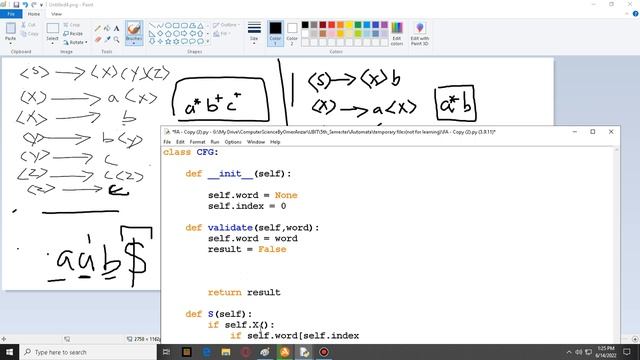Open the IDLE Format menu

click(197, 142)
